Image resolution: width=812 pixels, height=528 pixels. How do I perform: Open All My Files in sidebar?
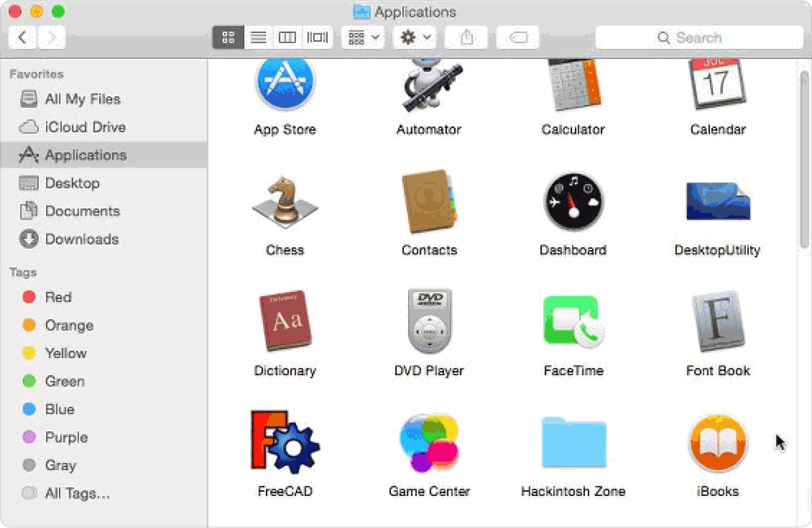click(103, 99)
